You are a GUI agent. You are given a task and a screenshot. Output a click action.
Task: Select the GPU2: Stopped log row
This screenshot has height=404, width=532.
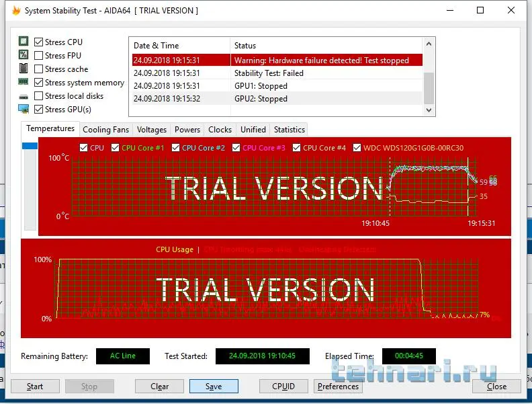coord(277,99)
